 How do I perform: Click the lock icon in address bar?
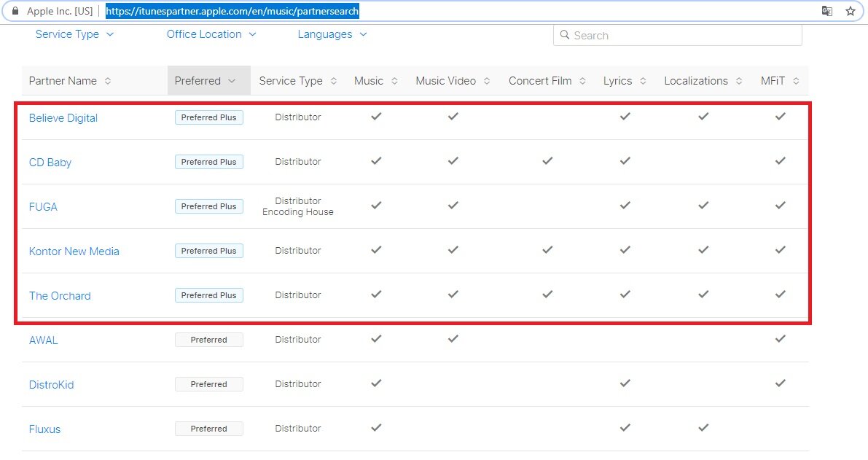coord(15,11)
